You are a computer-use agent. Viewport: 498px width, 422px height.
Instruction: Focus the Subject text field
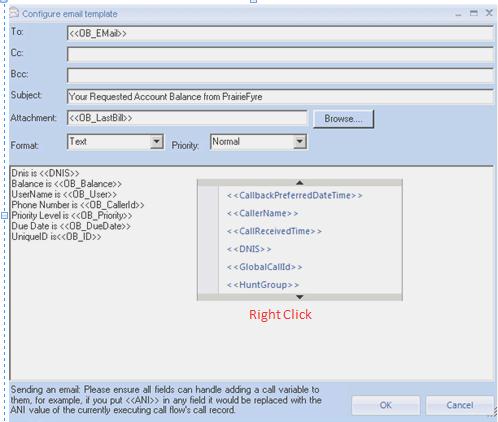pyautogui.click(x=280, y=97)
